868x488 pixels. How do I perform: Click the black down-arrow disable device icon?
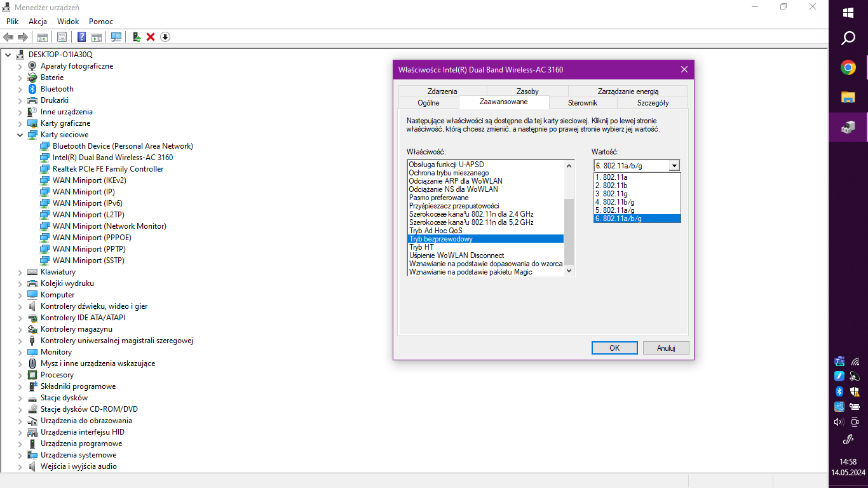coord(165,37)
